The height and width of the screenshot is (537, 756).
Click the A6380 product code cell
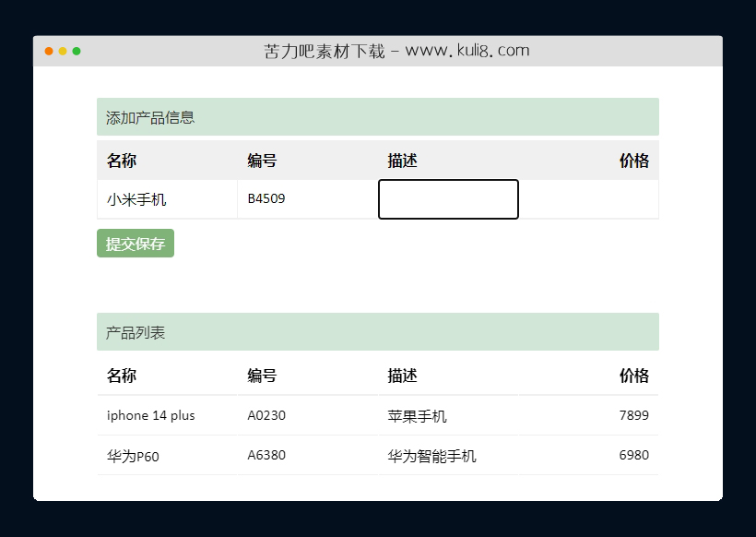point(266,456)
